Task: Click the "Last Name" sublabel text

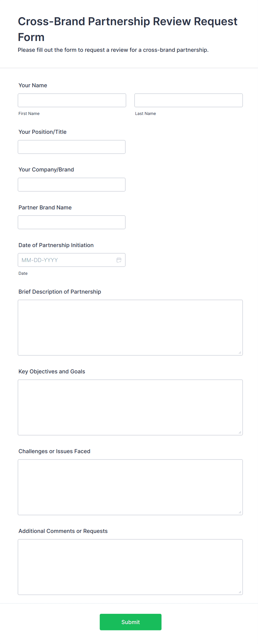Action: point(145,114)
